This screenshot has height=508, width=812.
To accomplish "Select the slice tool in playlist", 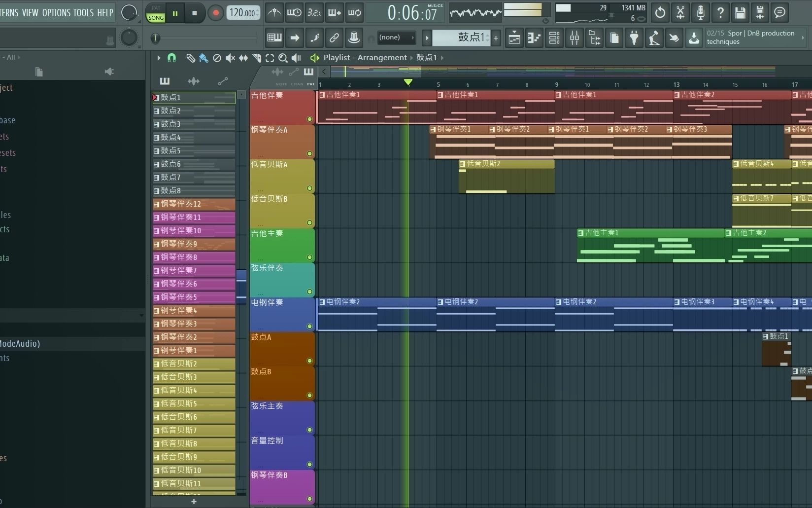I will click(257, 58).
